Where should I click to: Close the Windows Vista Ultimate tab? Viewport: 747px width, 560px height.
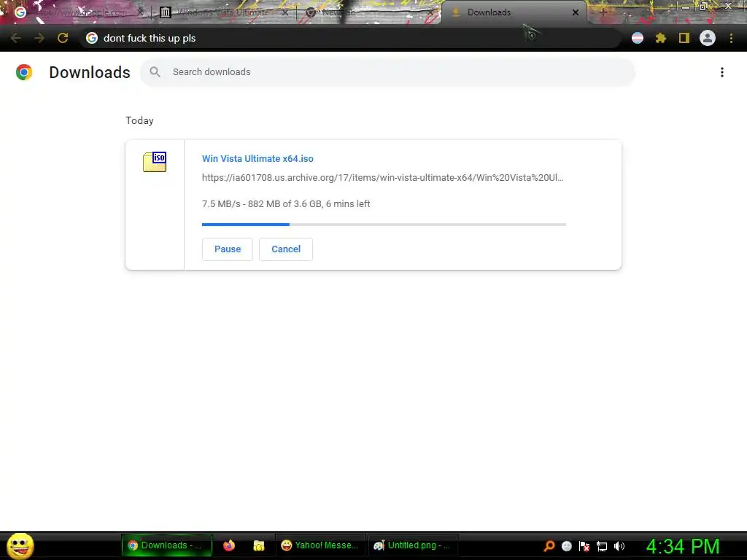pyautogui.click(x=285, y=12)
